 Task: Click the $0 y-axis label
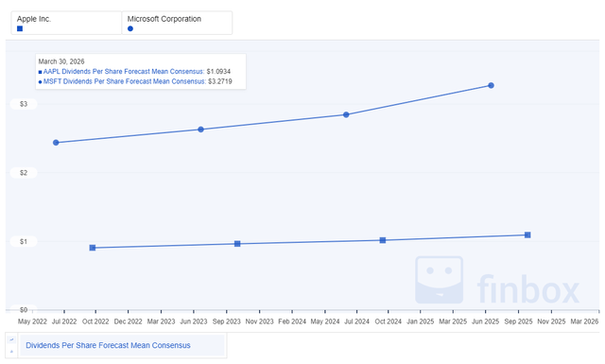24,310
